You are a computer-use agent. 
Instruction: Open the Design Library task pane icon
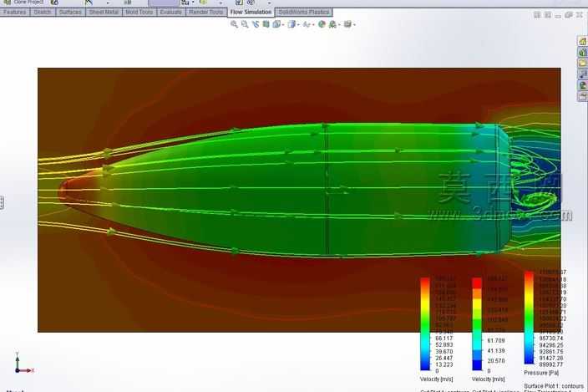point(583,52)
